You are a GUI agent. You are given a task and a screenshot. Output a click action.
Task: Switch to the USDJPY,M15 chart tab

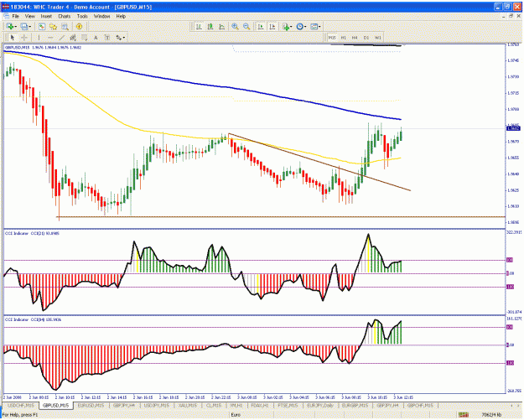tap(157, 406)
